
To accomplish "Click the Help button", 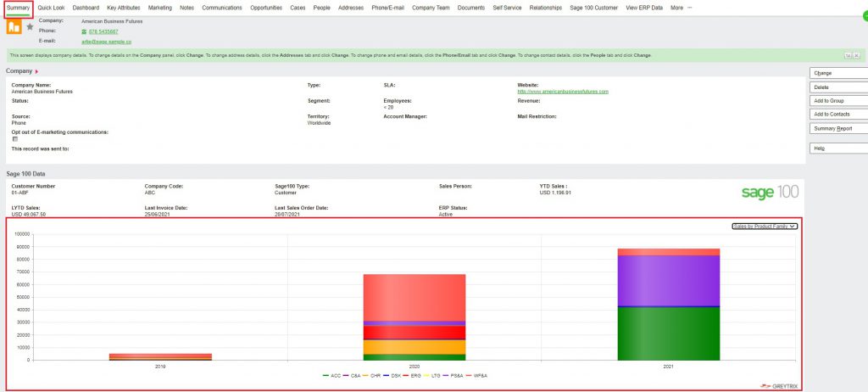I will coord(838,148).
